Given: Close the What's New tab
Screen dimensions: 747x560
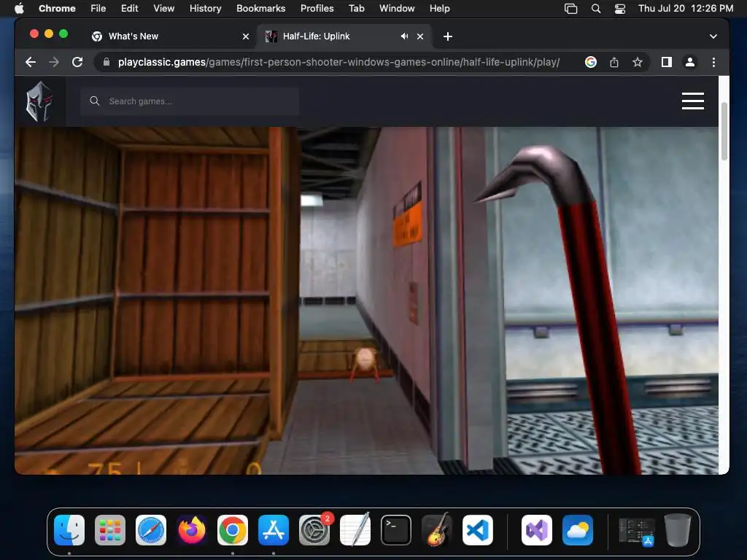Looking at the screenshot, I should [x=246, y=36].
